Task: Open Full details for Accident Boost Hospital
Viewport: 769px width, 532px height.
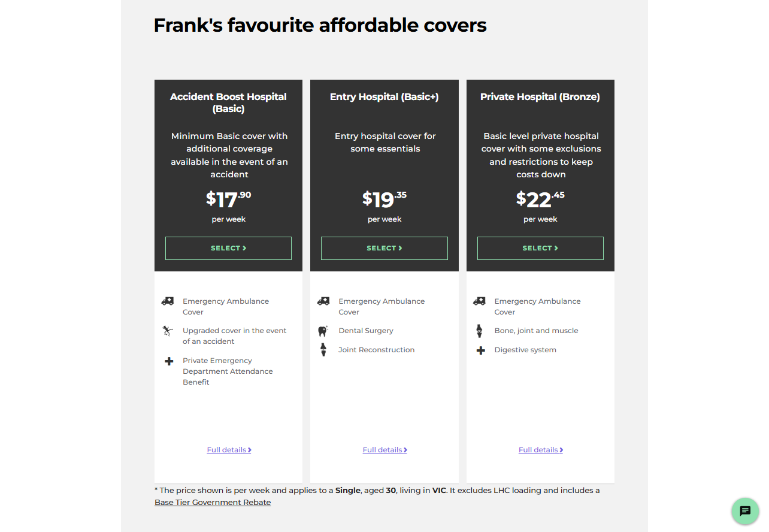Action: [229, 449]
